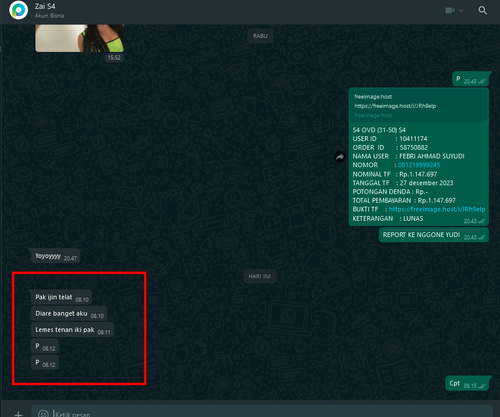The height and width of the screenshot is (417, 500).
Task: Select the sent 'P' message at 20.43
Action: [470, 79]
